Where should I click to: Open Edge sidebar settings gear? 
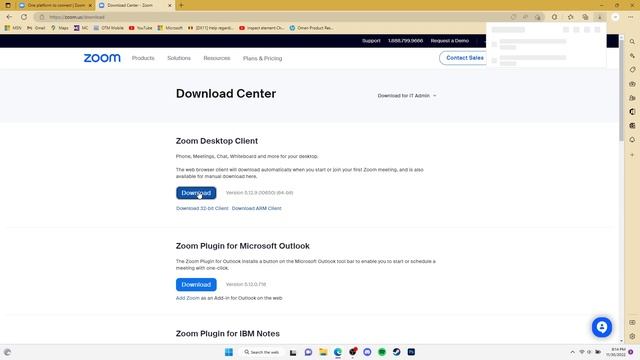coord(632,336)
